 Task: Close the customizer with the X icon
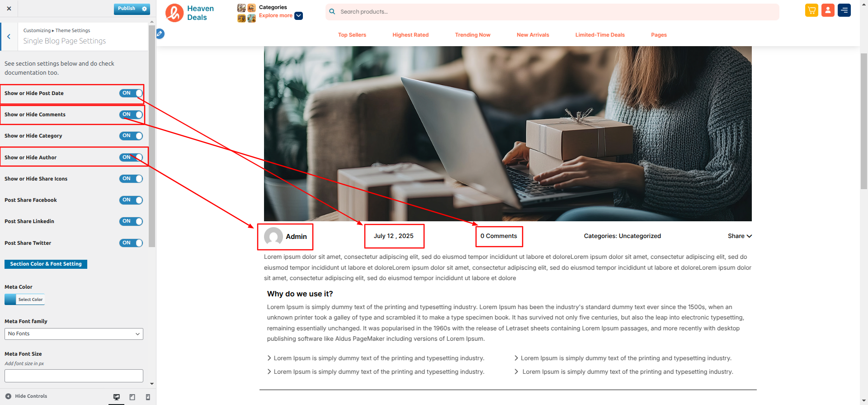9,9
